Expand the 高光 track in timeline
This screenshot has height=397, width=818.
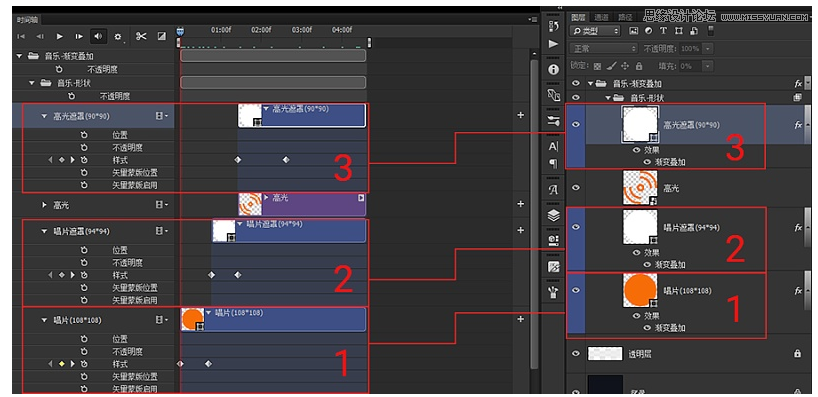(x=44, y=206)
